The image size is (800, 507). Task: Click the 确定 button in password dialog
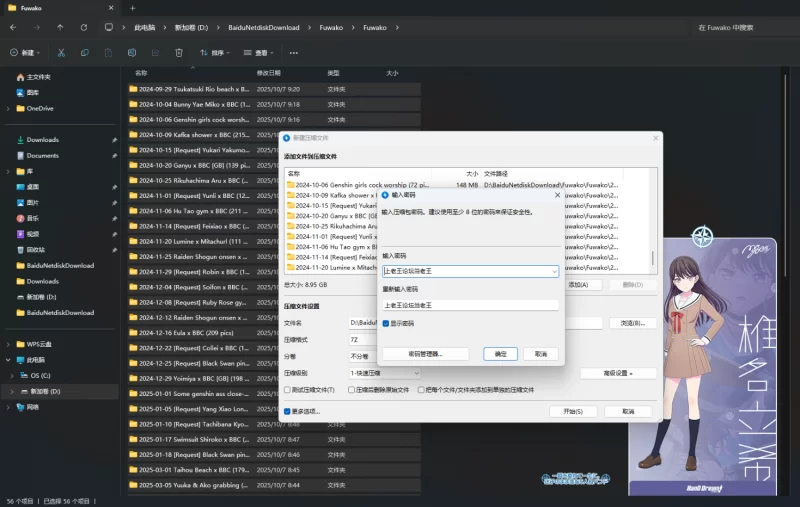point(500,353)
